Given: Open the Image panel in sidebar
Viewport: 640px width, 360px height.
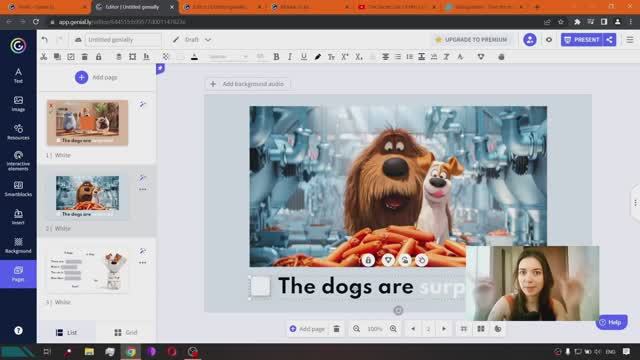Looking at the screenshot, I should (18, 104).
